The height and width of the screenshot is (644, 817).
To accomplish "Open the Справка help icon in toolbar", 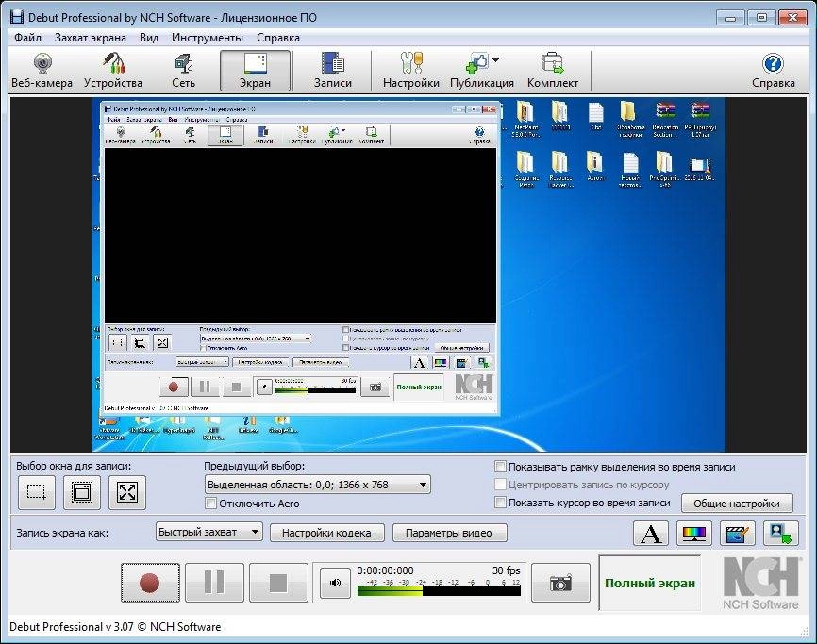I will point(773,71).
